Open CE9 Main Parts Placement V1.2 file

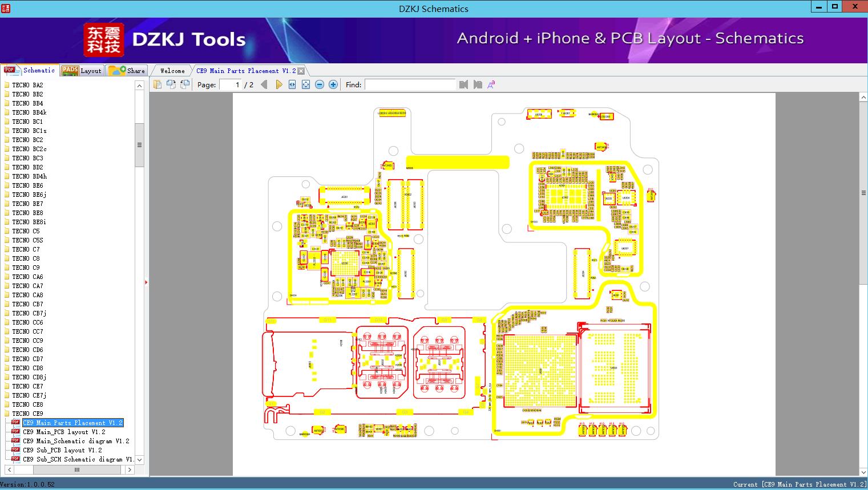coord(72,423)
